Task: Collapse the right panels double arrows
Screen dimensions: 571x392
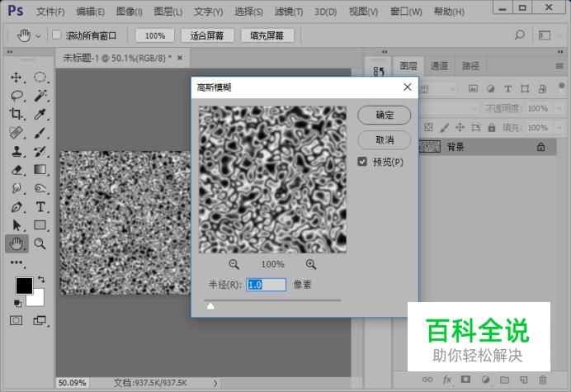Action: point(560,52)
